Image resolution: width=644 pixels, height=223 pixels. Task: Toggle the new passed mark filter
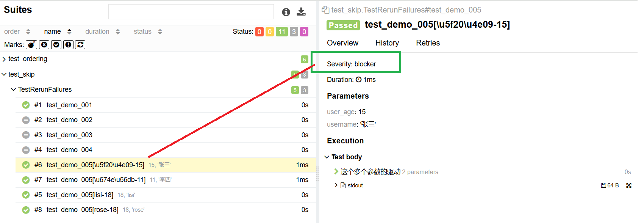coord(56,45)
